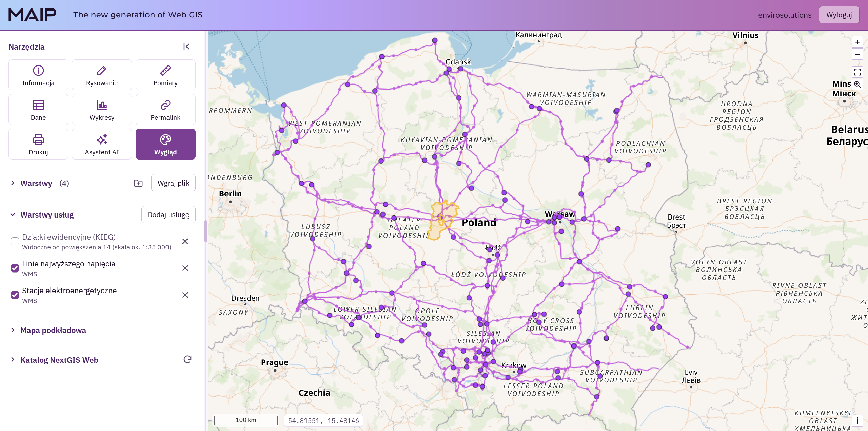Image resolution: width=868 pixels, height=431 pixels.
Task: Click the sidebar vertical scrollbar
Action: [205, 231]
